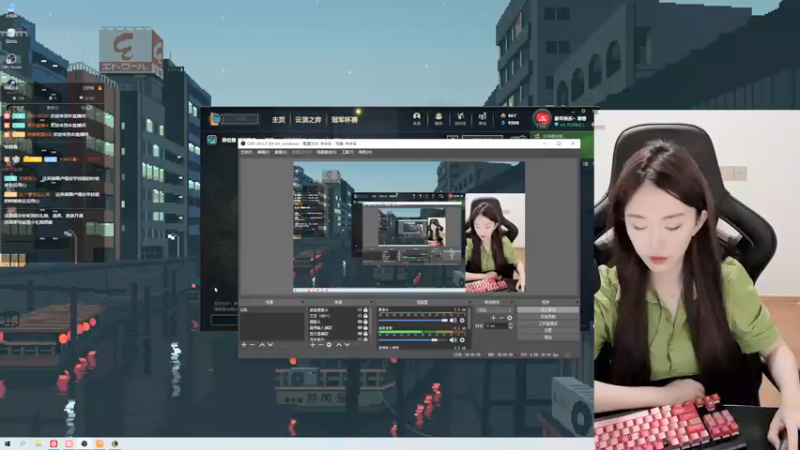Switch to 冠军杯赛 tab in League client
Screen dimensions: 800x450
coord(344,119)
